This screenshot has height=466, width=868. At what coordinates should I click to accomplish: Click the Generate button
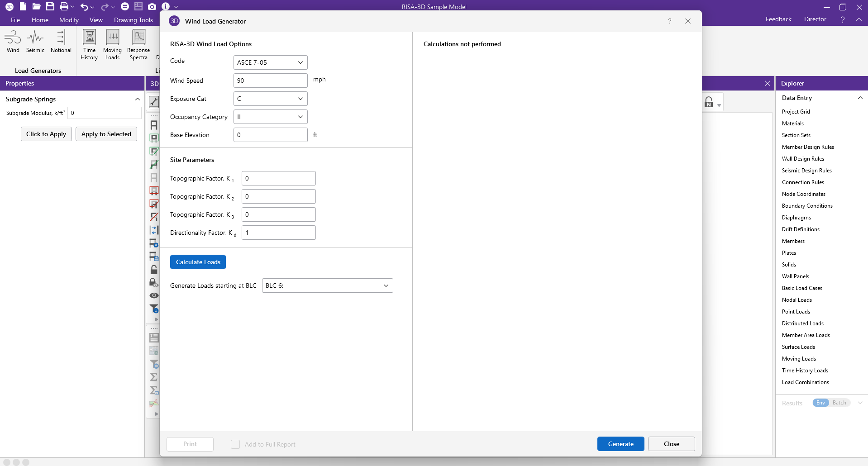click(x=620, y=444)
